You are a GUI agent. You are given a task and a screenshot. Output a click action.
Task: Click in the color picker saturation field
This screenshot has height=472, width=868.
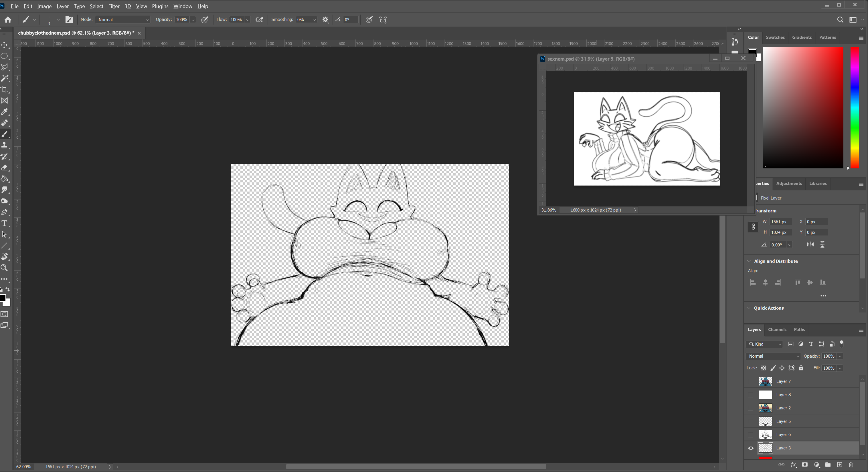[803, 107]
